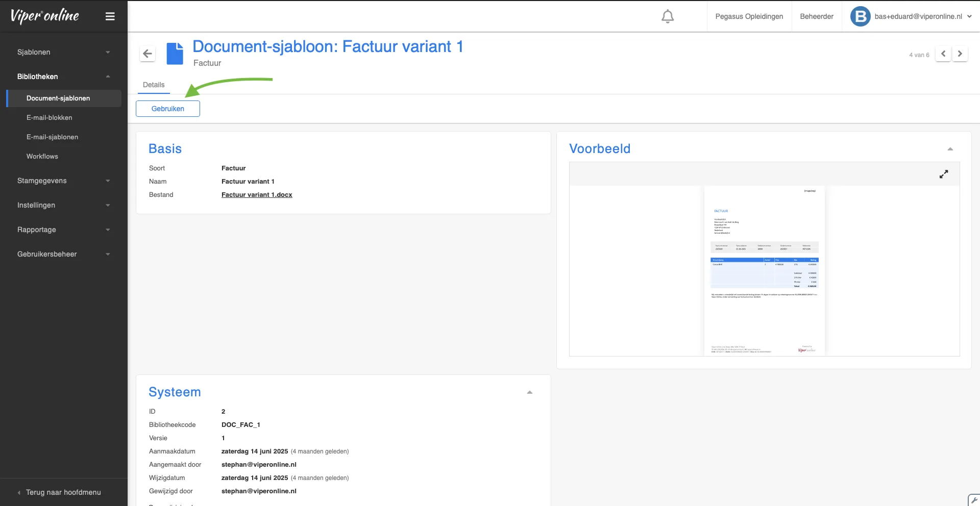Open E-mail-sjablonen in sidebar
Screen dimensions: 980x506
52,137
